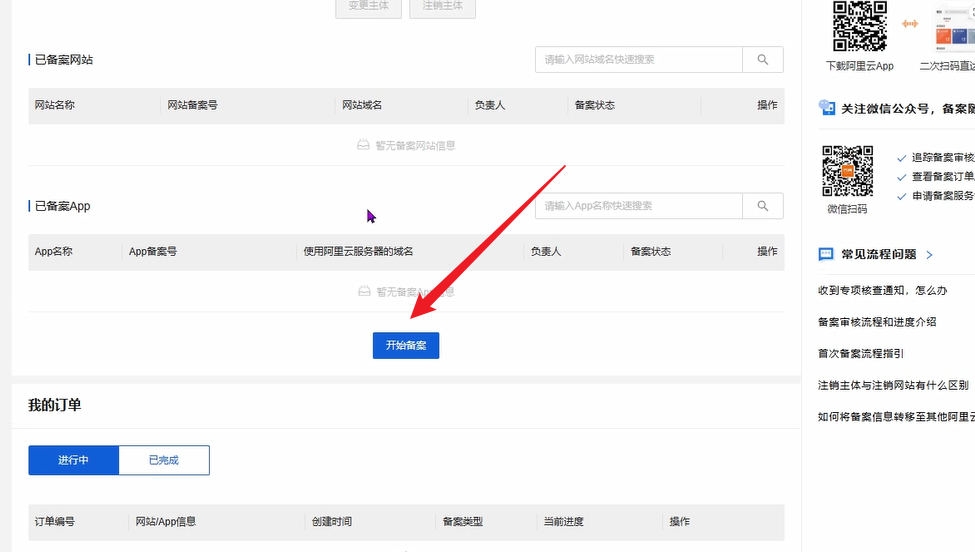Open 首次备案流程指引 link
The image size is (975, 552).
(x=861, y=353)
